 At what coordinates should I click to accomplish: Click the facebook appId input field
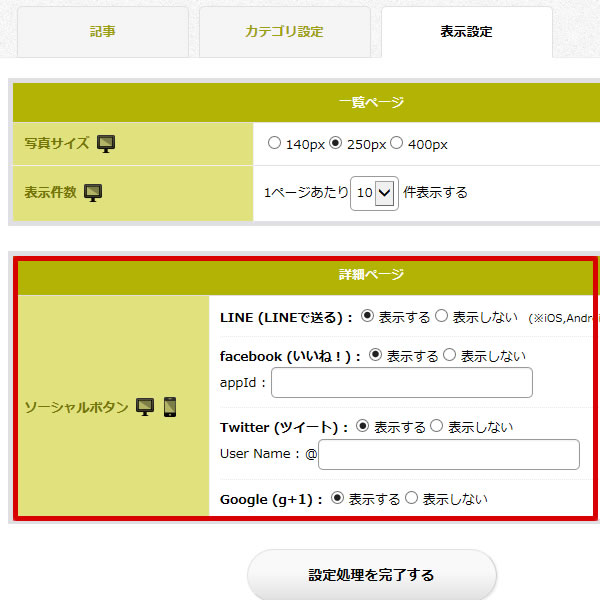tap(401, 382)
